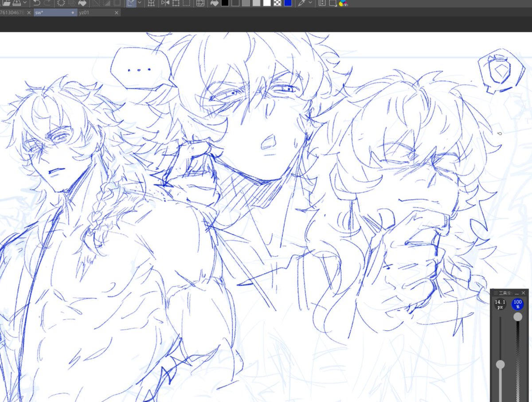
Task: Click the unsaved dot on the sw* tab
Action: pos(73,13)
